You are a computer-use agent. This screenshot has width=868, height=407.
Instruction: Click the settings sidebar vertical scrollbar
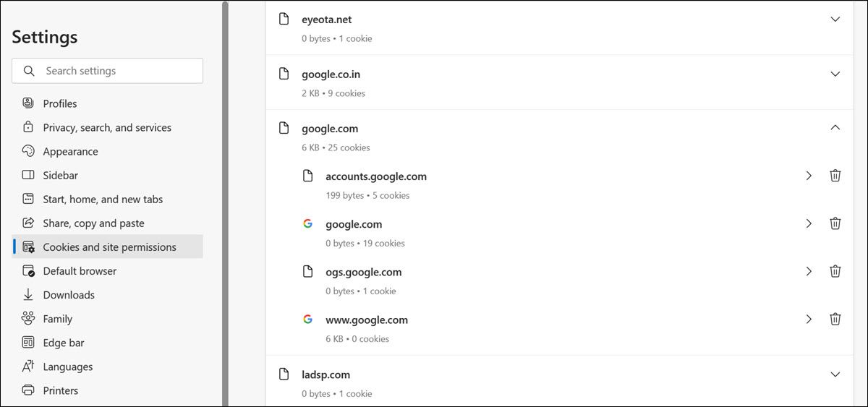coord(225,202)
